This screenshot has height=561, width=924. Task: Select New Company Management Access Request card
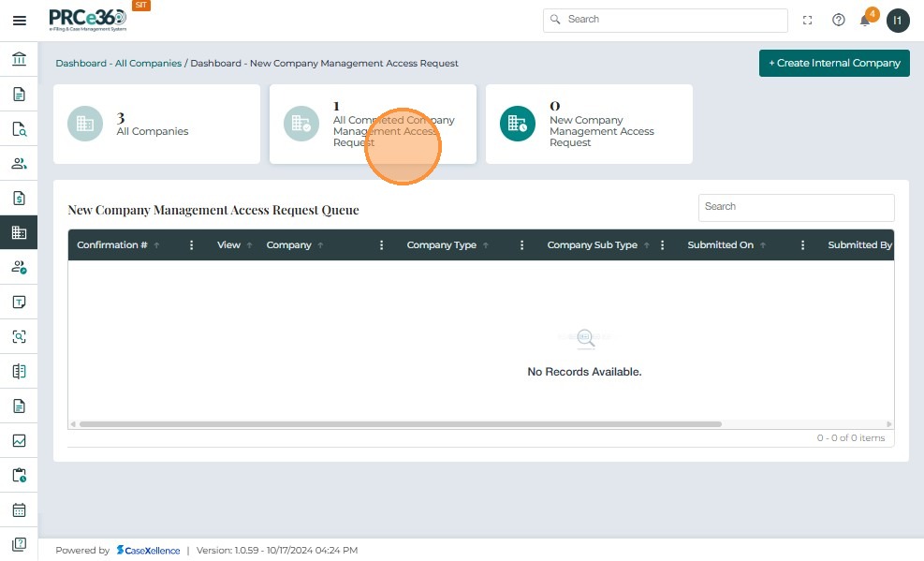pyautogui.click(x=589, y=125)
